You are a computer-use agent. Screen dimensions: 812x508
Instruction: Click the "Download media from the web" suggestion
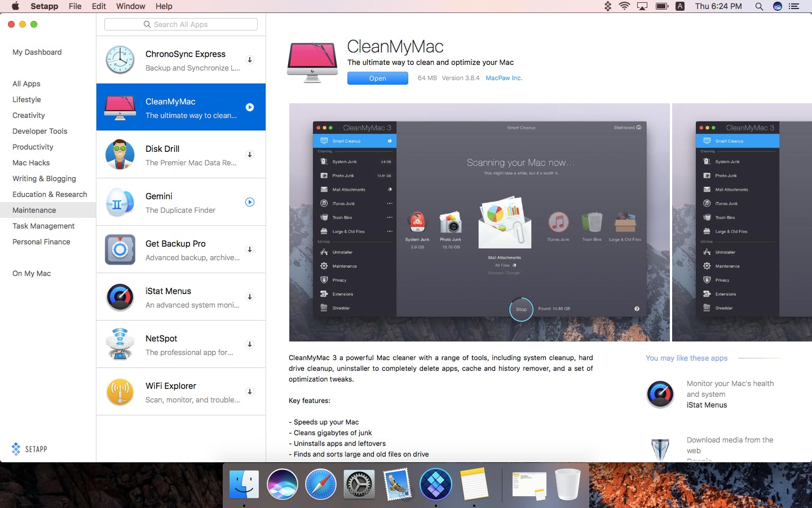click(x=730, y=445)
